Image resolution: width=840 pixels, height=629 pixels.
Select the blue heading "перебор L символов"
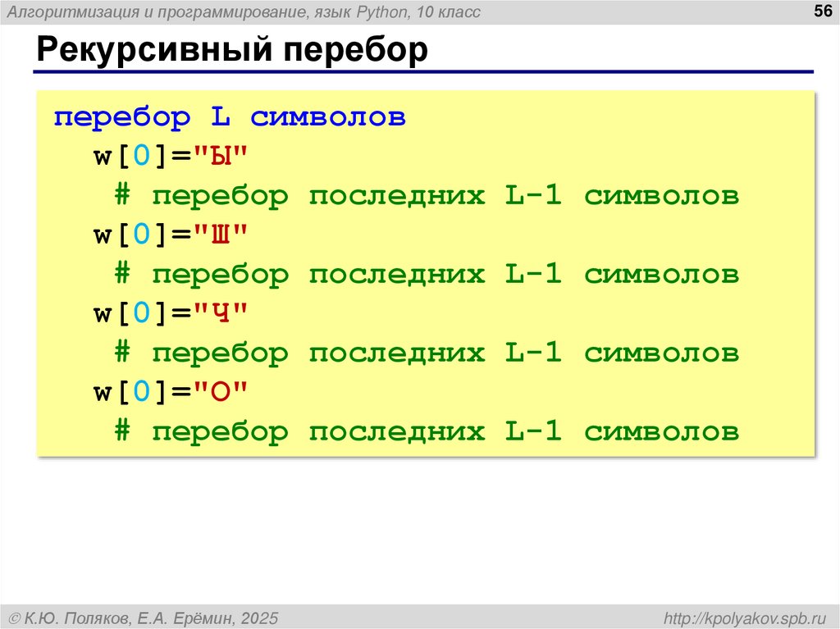pyautogui.click(x=230, y=116)
